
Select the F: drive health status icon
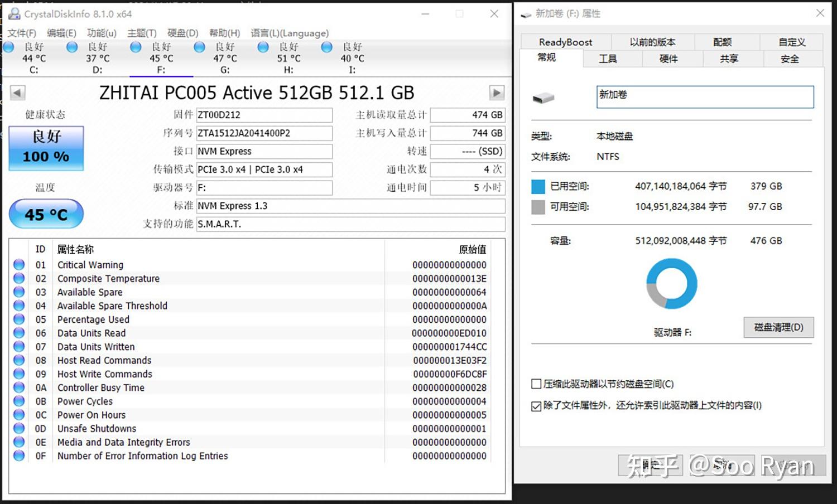click(136, 47)
